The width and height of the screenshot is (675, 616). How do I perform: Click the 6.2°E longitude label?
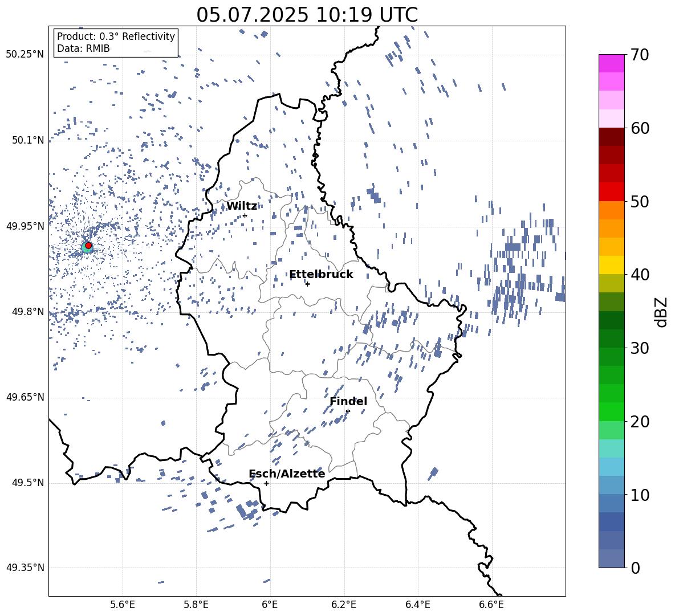[344, 605]
